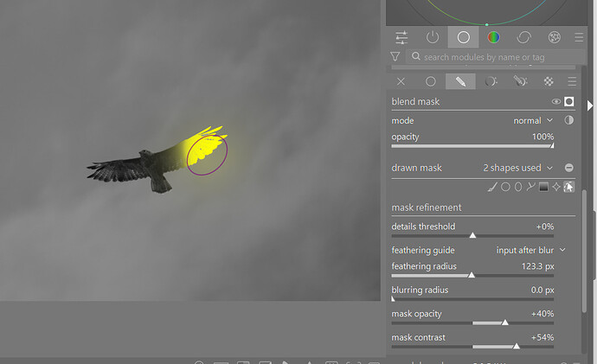Toggle show and edit mask elements
The height and width of the screenshot is (364, 597).
(x=568, y=187)
